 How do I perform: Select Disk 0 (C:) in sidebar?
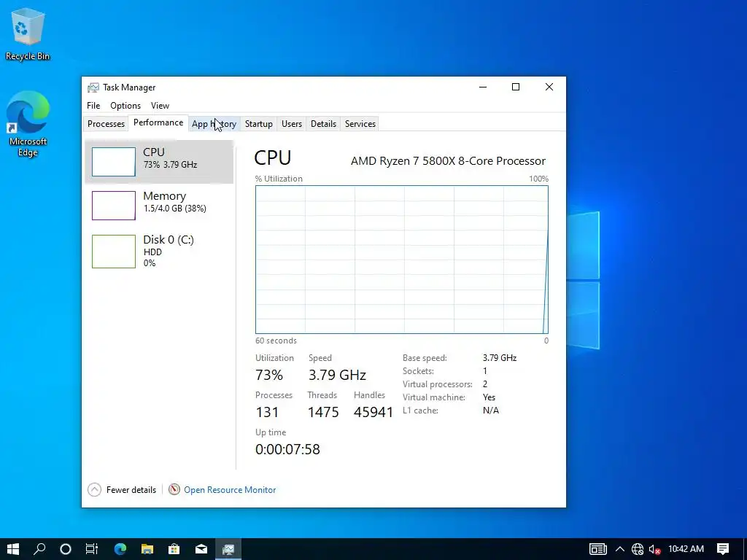159,251
